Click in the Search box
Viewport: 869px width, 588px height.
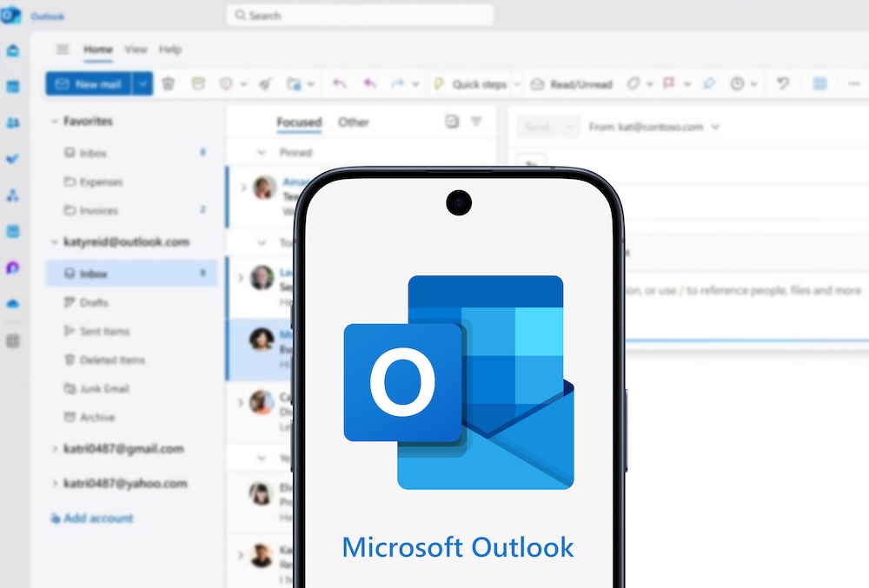pyautogui.click(x=361, y=15)
